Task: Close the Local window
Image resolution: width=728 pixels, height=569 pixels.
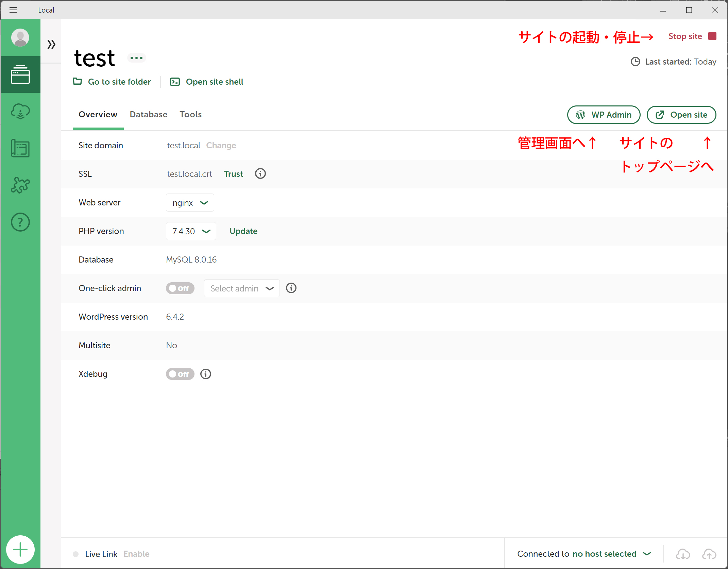Action: (715, 10)
